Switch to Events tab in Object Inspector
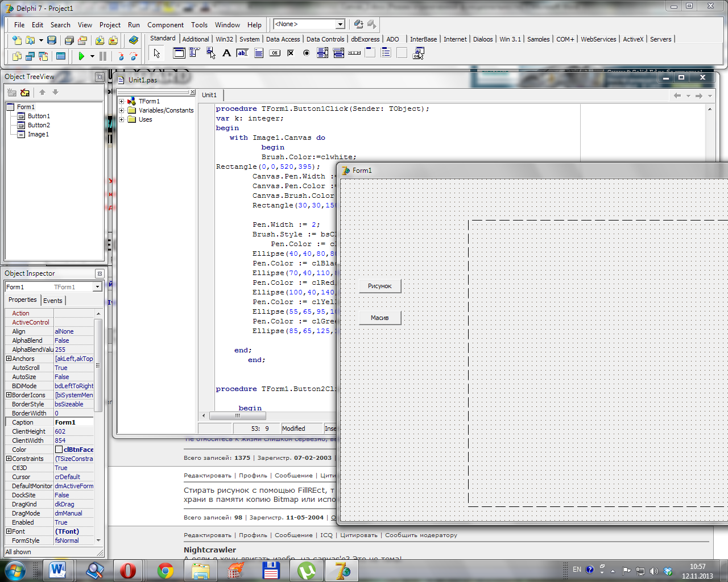The image size is (728, 582). coord(53,301)
